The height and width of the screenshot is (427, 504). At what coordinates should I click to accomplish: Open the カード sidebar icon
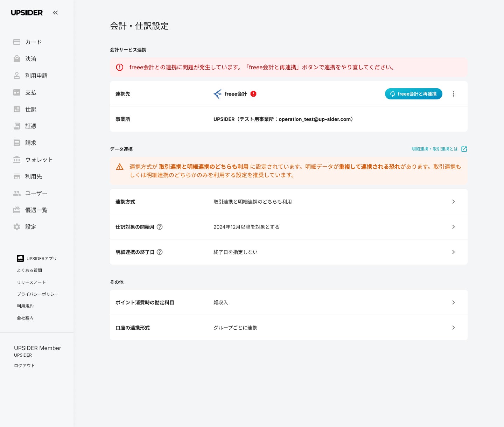click(17, 42)
